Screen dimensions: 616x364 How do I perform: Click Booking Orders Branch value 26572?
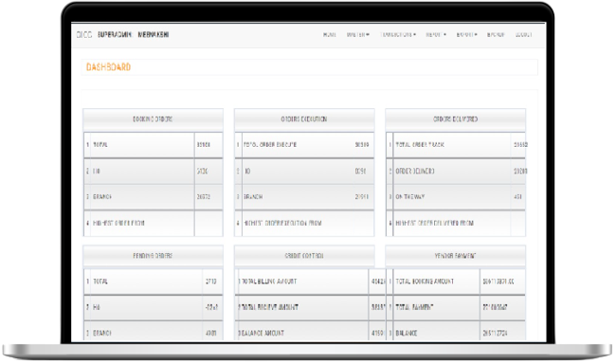pyautogui.click(x=204, y=197)
